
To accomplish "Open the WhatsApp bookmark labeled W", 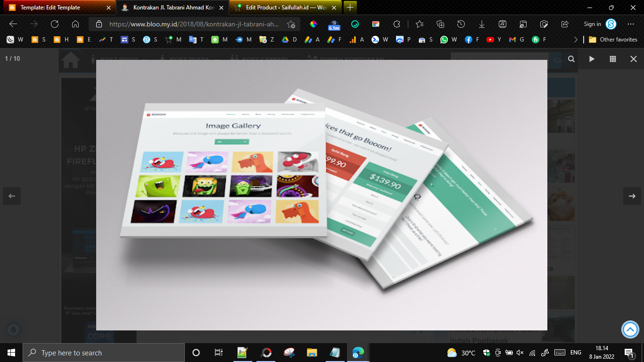I will (448, 40).
